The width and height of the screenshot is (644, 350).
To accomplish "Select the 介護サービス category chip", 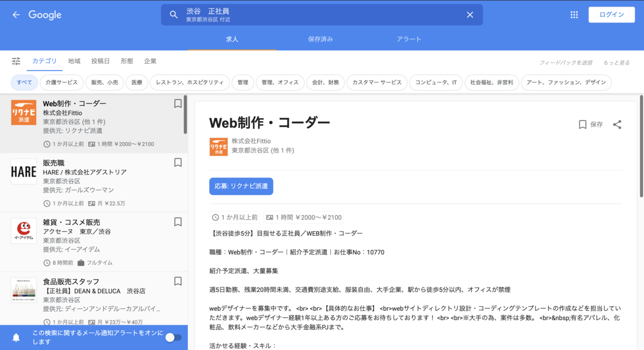I will pyautogui.click(x=61, y=83).
